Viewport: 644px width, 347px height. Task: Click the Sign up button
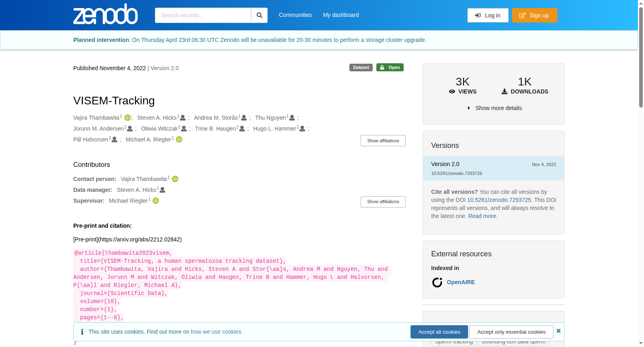coord(535,15)
